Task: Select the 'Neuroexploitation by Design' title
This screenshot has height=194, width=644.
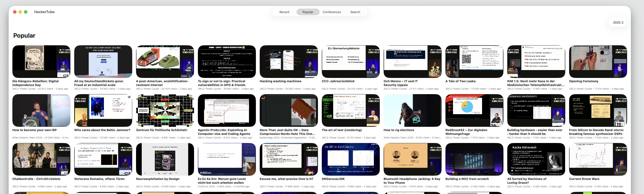Action: (157, 179)
